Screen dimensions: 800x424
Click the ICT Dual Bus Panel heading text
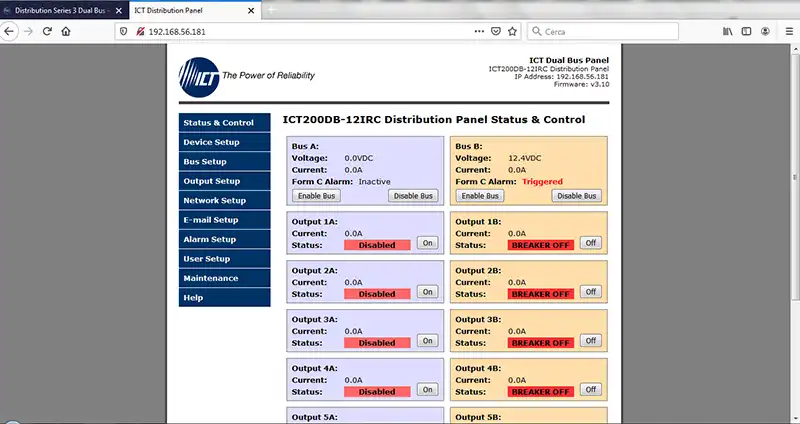(x=569, y=60)
